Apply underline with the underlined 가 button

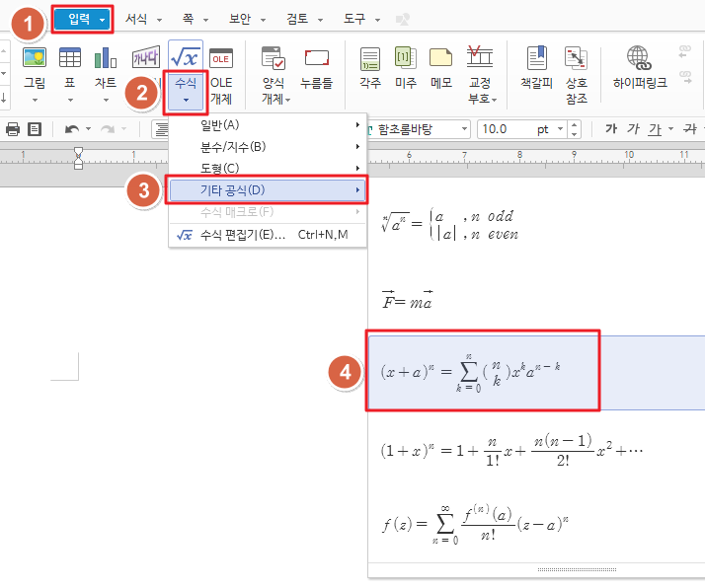tap(655, 129)
